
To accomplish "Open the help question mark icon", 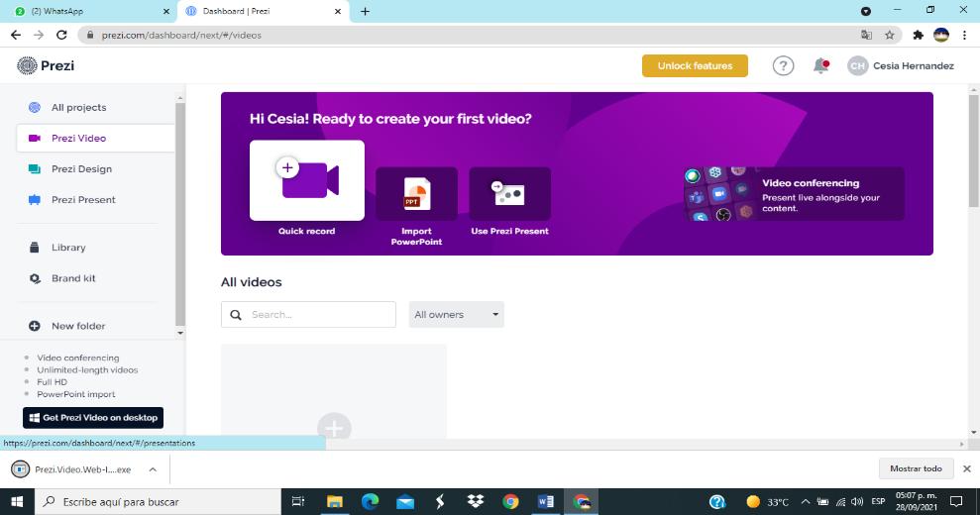I will [x=783, y=65].
